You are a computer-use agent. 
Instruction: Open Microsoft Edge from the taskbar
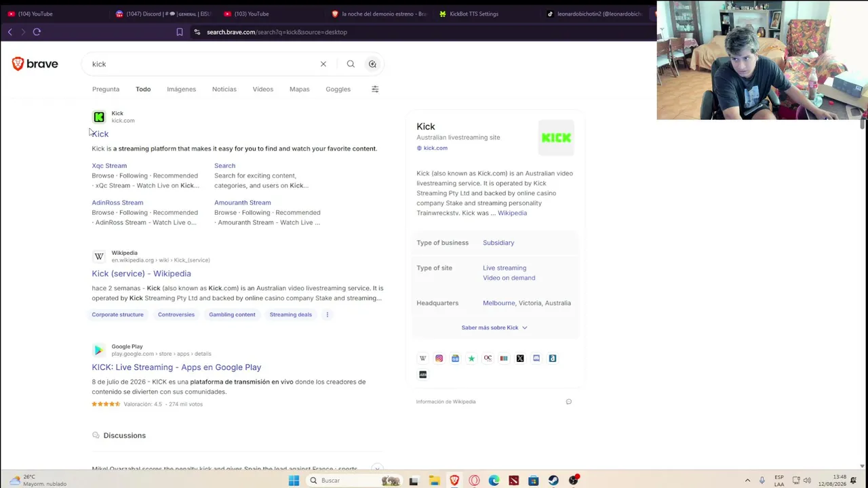point(494,481)
